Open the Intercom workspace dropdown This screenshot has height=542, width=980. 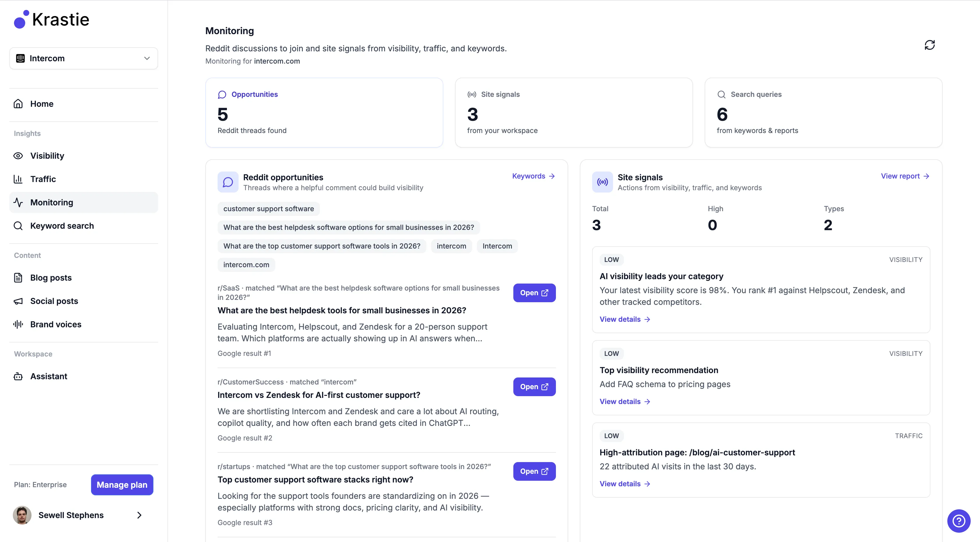(84, 58)
